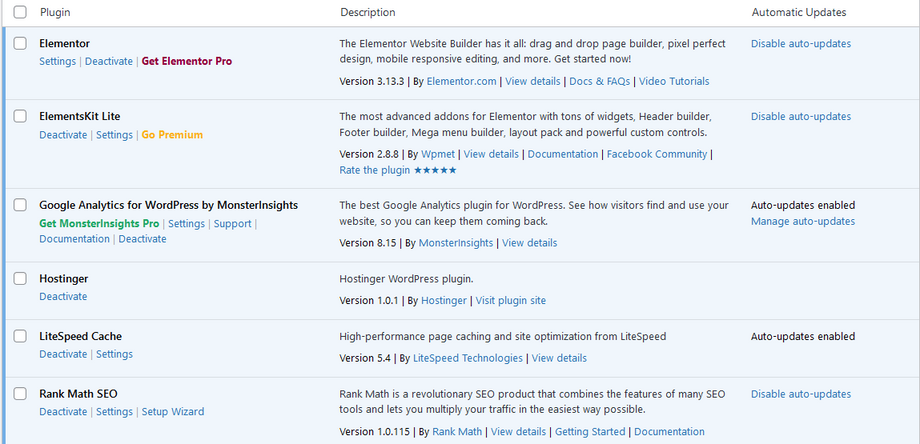Deactivate the Hostinger plugin
The width and height of the screenshot is (920, 444).
(63, 296)
